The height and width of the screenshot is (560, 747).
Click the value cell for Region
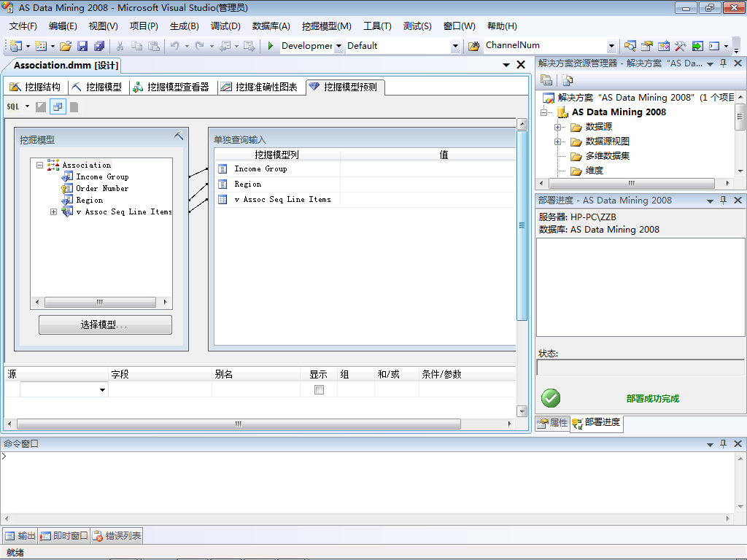tap(427, 184)
